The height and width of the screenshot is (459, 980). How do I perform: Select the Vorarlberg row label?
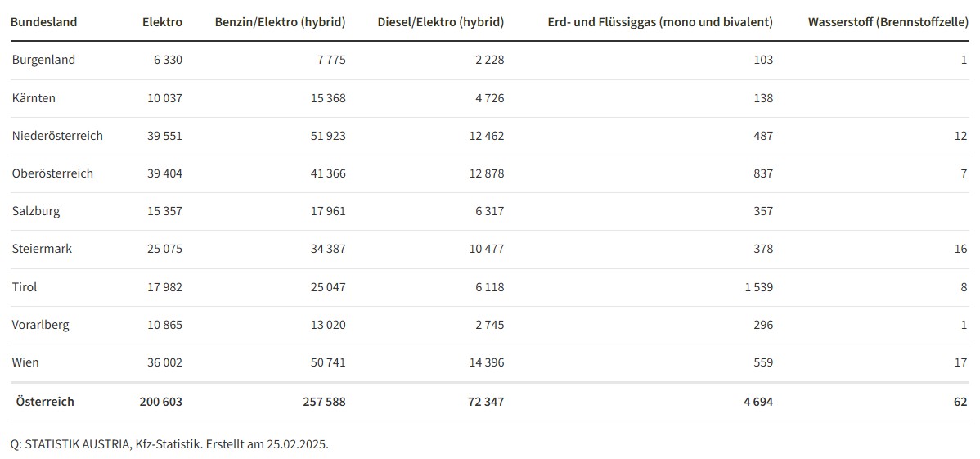(x=41, y=325)
